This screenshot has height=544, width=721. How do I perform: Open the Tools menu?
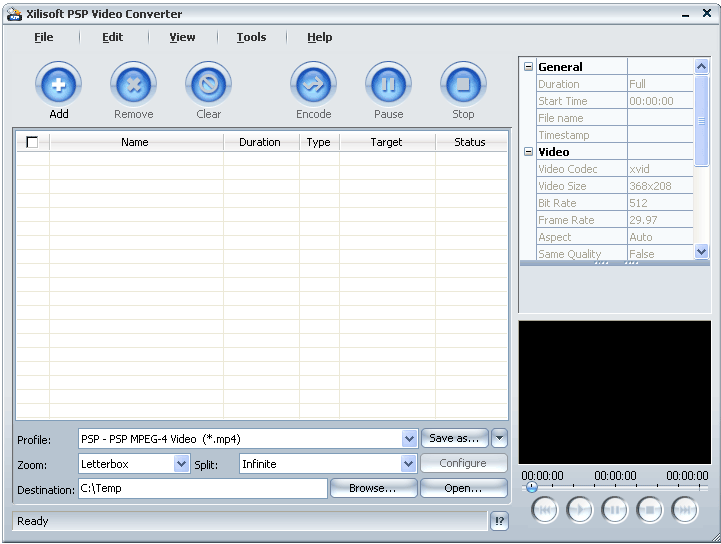(x=251, y=37)
